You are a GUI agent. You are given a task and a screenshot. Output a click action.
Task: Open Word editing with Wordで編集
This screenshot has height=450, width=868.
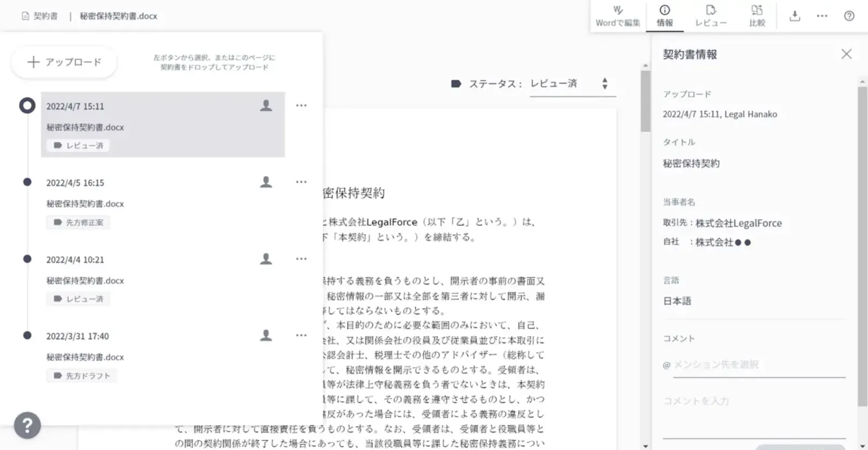tap(617, 16)
